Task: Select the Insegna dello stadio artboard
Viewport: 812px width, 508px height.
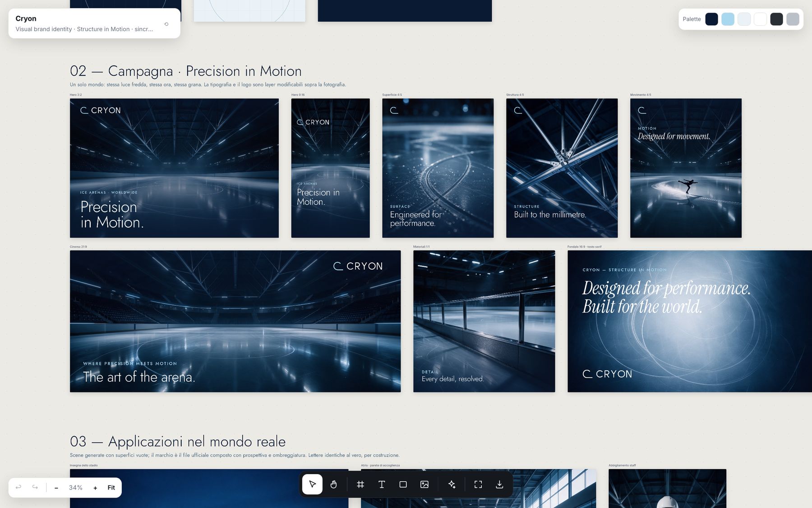Action: (x=209, y=489)
